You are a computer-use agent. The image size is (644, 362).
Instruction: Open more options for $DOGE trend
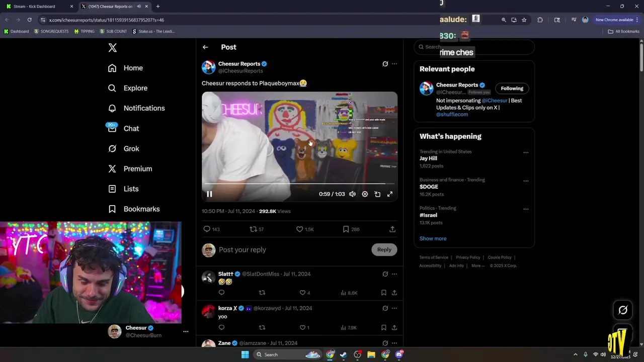pos(526,180)
